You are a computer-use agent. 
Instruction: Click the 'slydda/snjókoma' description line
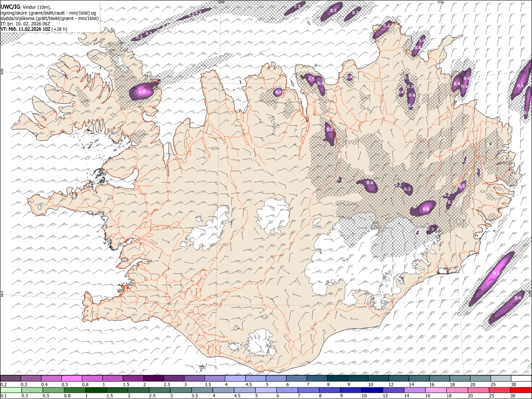[x=49, y=18]
